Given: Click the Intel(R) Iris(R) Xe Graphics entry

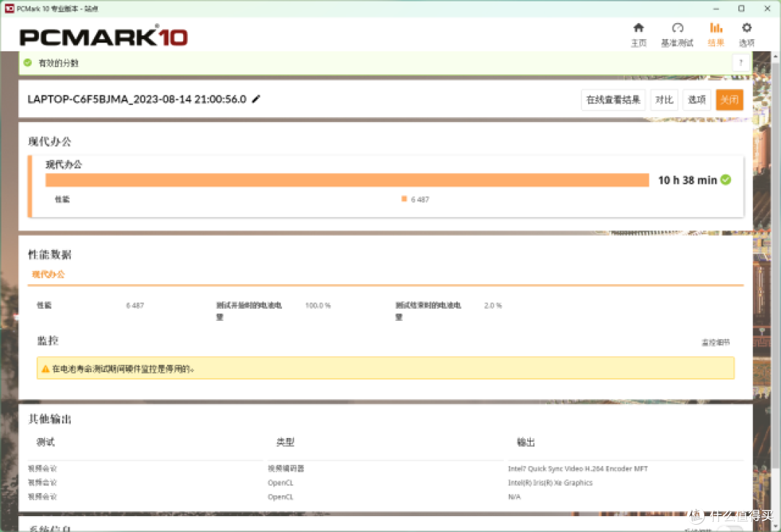Looking at the screenshot, I should [x=550, y=483].
